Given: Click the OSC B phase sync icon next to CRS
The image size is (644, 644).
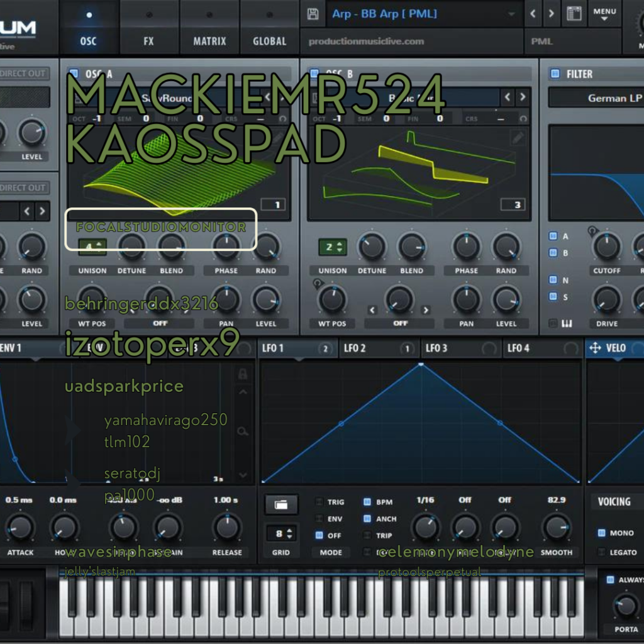Looking at the screenshot, I should pyautogui.click(x=523, y=119).
